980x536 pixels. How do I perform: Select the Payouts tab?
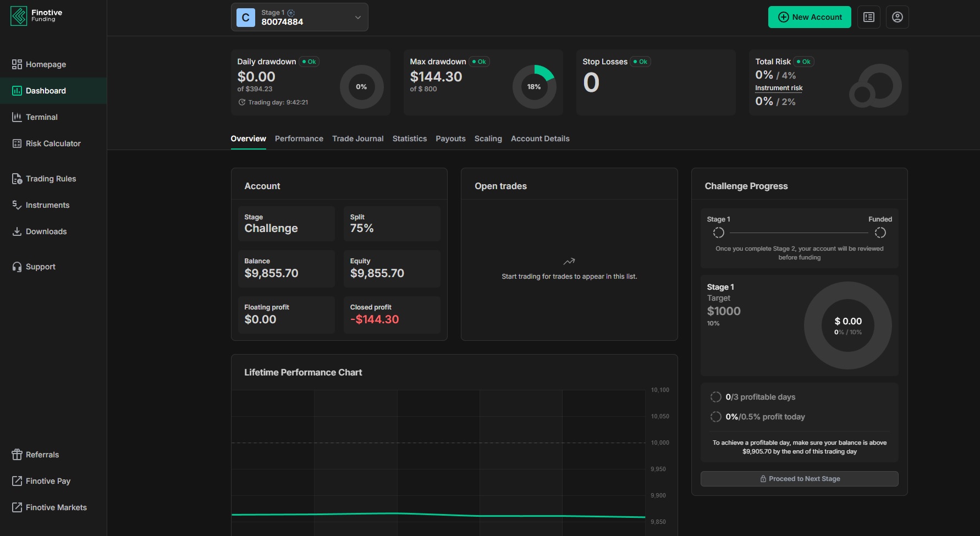click(x=450, y=139)
